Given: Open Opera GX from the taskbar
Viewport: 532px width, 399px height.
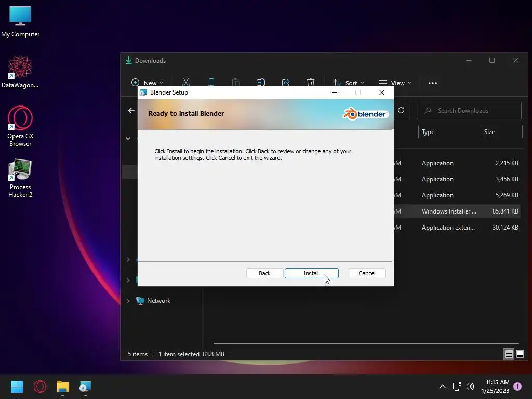Looking at the screenshot, I should click(x=39, y=387).
